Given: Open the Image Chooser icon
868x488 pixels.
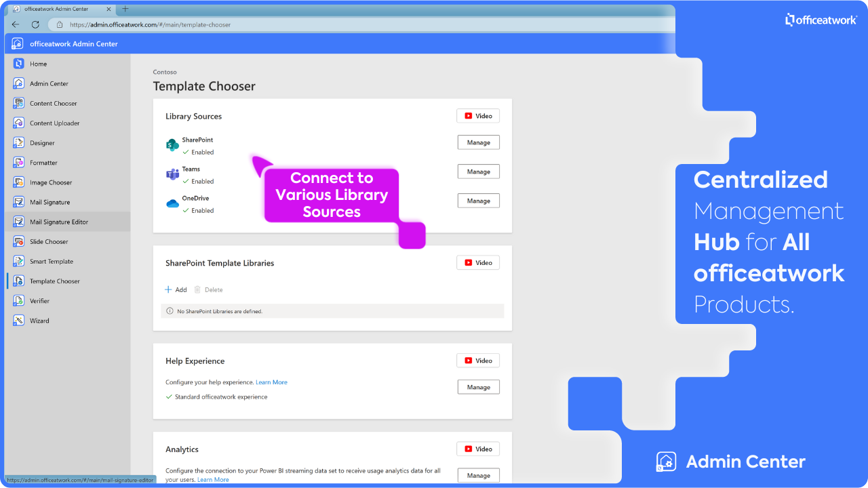Looking at the screenshot, I should tap(18, 182).
